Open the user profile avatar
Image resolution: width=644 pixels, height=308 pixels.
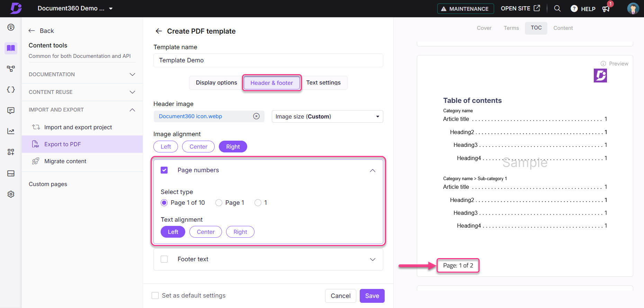[x=633, y=9]
